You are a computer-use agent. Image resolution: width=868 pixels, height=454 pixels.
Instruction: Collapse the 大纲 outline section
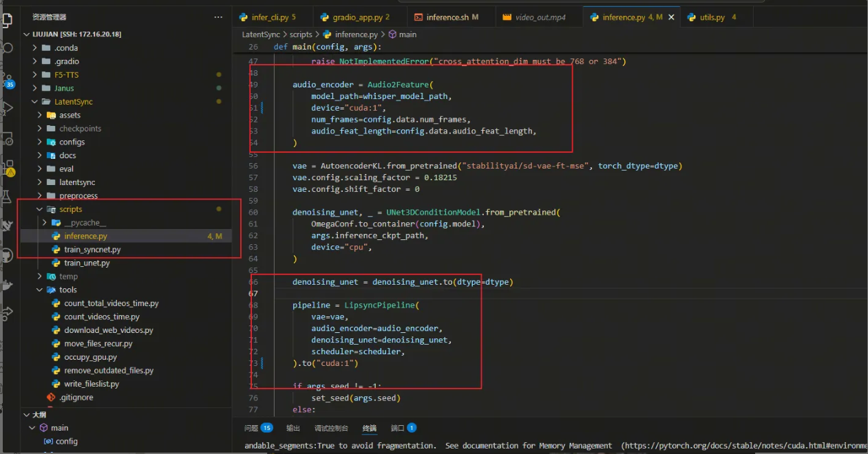tap(26, 415)
